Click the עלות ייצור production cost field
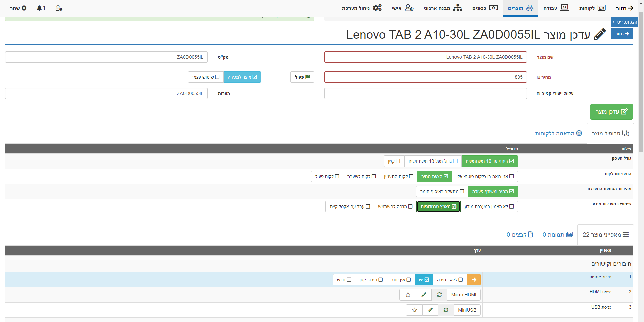 click(x=425, y=93)
